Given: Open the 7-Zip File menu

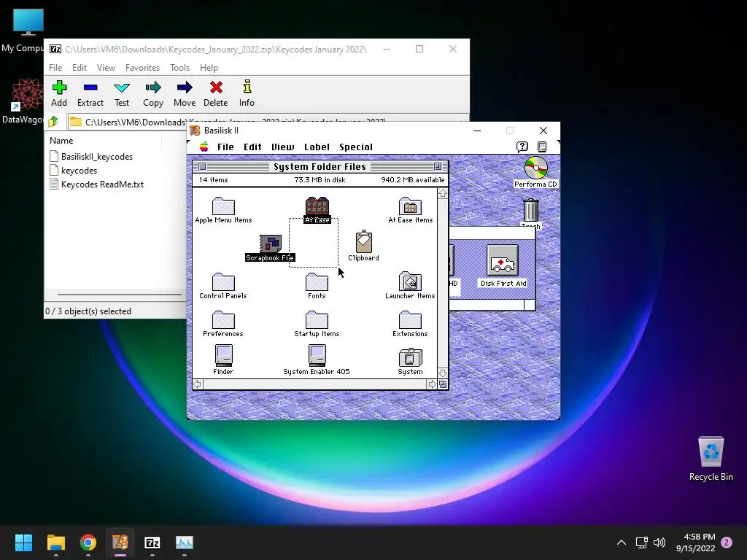Looking at the screenshot, I should pos(55,68).
